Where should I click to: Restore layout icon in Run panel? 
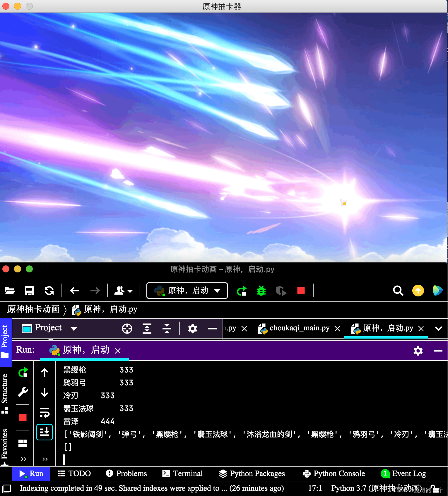23,443
